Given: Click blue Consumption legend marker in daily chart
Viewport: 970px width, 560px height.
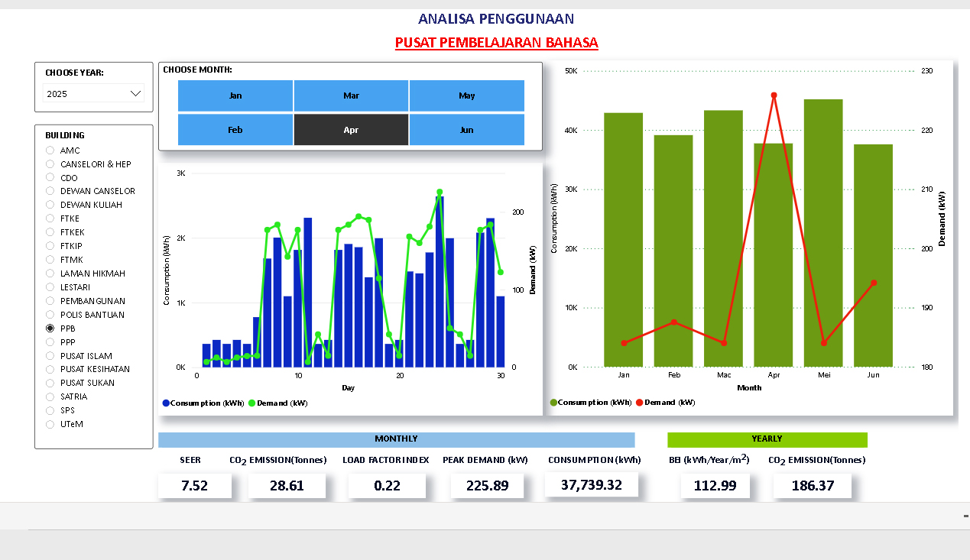Looking at the screenshot, I should (x=167, y=403).
